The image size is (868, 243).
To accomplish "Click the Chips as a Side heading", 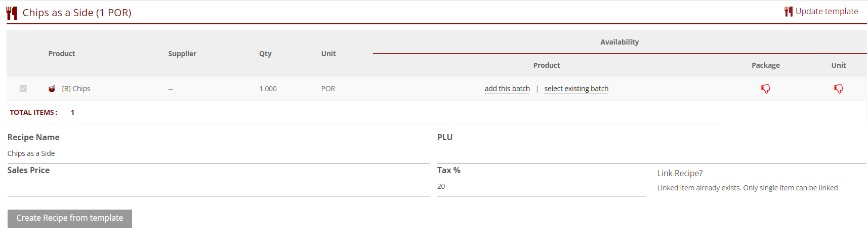I will (77, 13).
